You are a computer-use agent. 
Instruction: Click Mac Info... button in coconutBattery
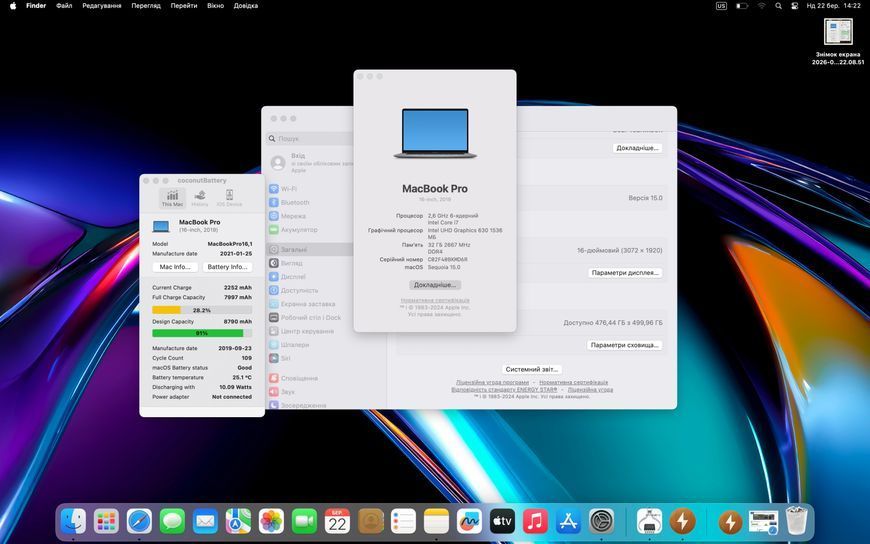[175, 267]
